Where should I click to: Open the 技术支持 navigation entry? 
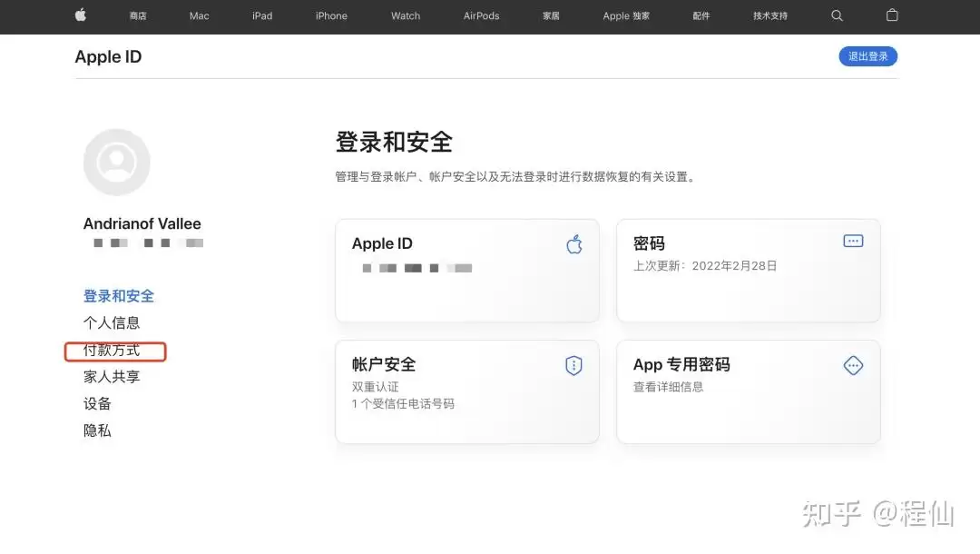[769, 15]
